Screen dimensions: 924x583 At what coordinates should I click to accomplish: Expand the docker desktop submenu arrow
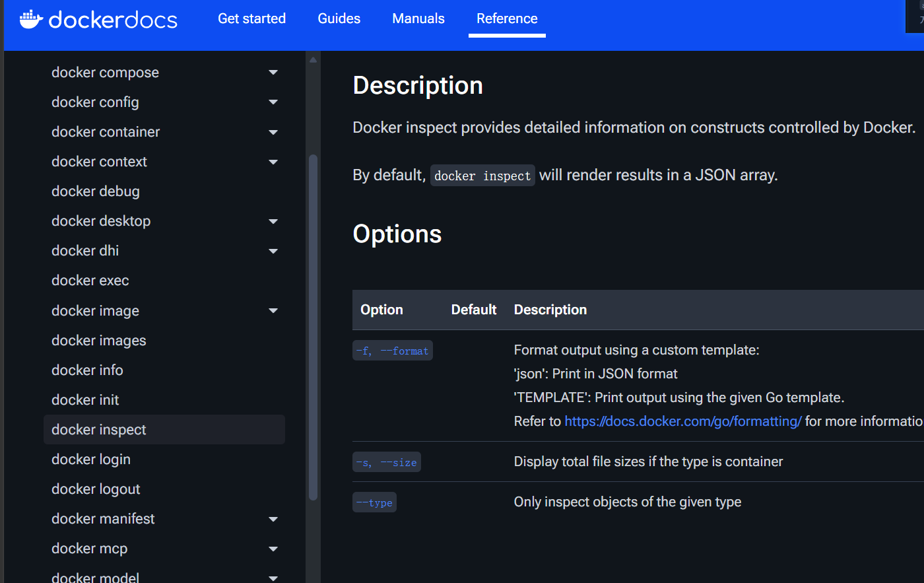(273, 221)
